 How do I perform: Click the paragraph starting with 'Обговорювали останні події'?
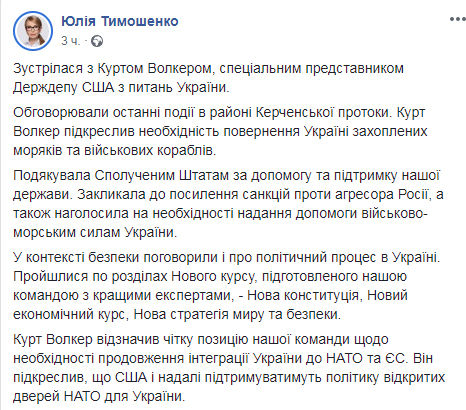click(x=220, y=131)
